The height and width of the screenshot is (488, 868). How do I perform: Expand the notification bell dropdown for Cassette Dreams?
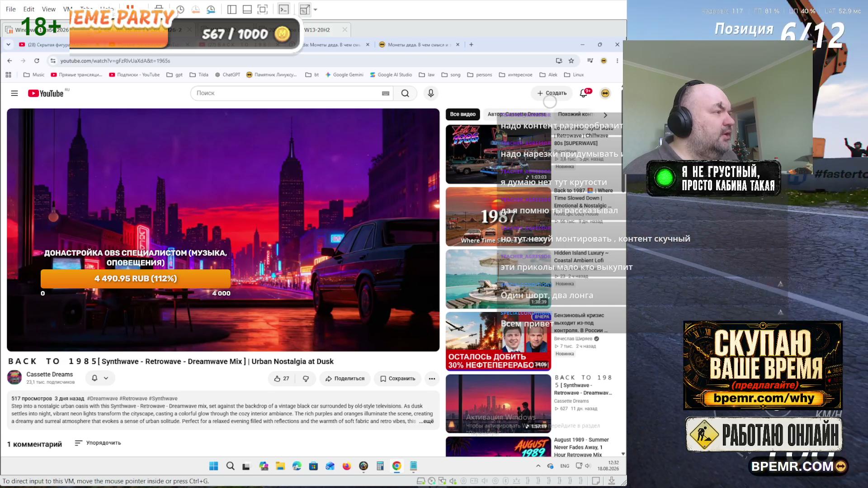(100, 378)
